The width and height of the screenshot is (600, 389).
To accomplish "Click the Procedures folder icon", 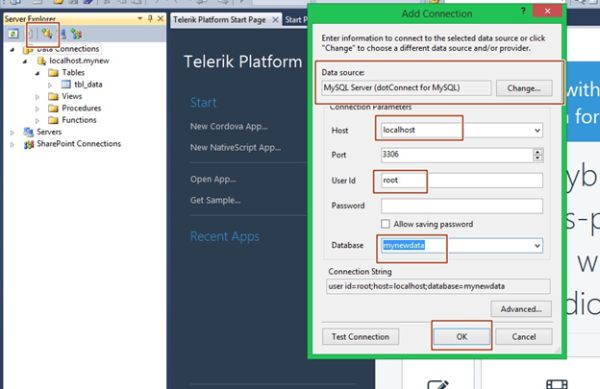I will tap(53, 108).
